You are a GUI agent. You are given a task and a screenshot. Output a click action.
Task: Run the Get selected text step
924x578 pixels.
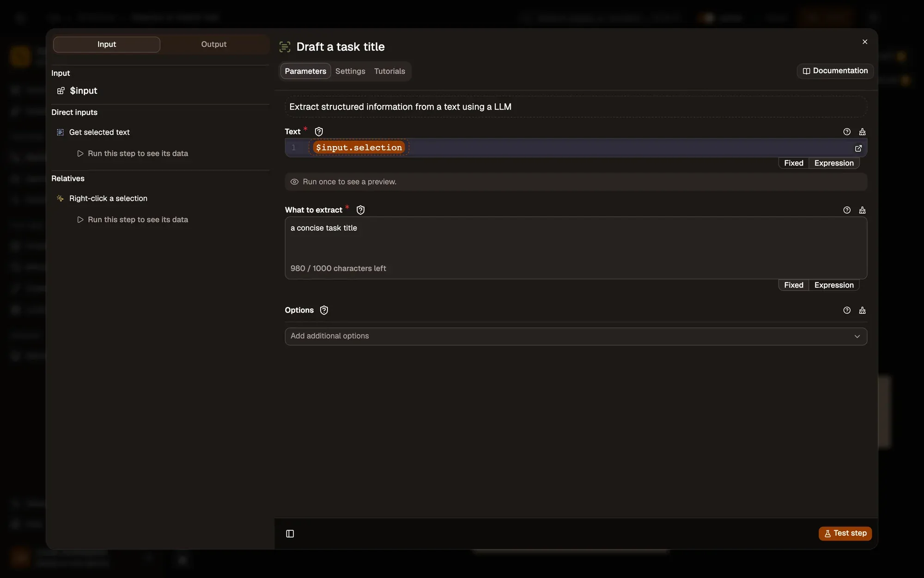133,154
